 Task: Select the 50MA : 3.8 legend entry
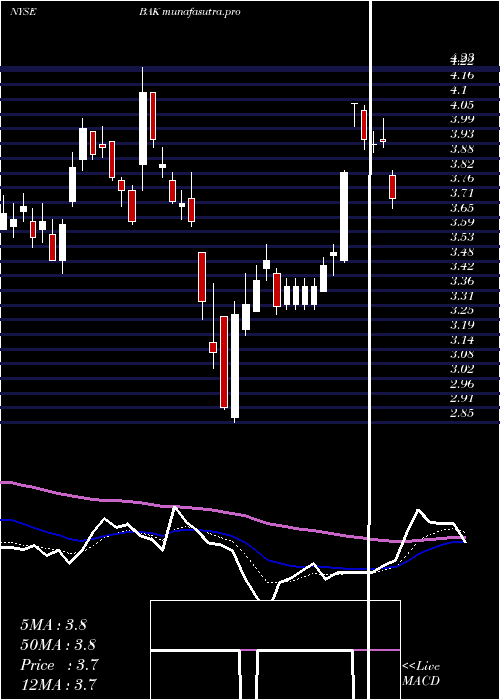coord(58,645)
